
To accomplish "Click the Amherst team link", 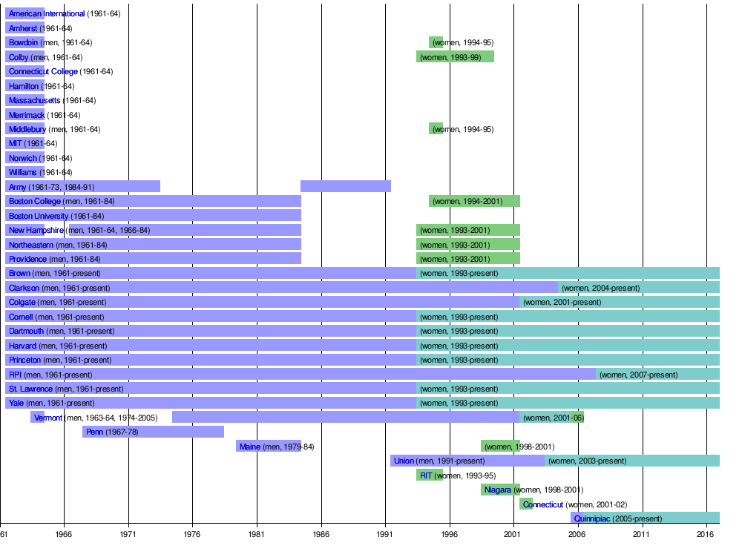I will [x=23, y=28].
